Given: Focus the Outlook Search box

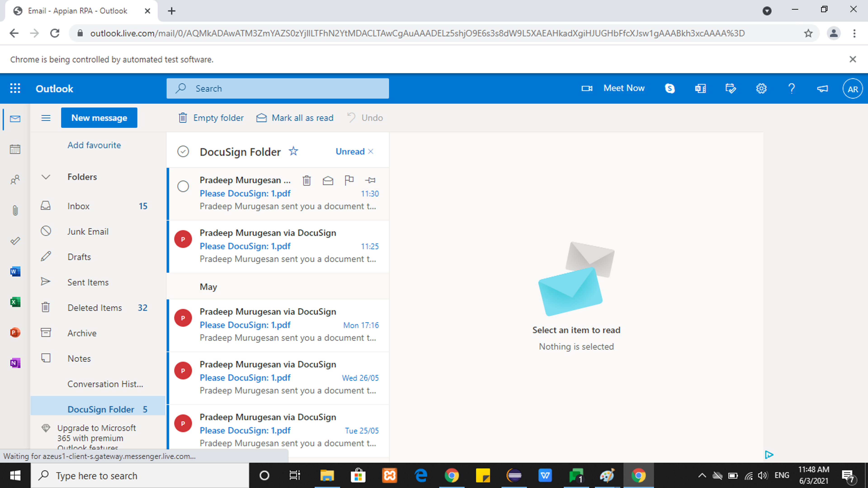Looking at the screenshot, I should (x=278, y=88).
